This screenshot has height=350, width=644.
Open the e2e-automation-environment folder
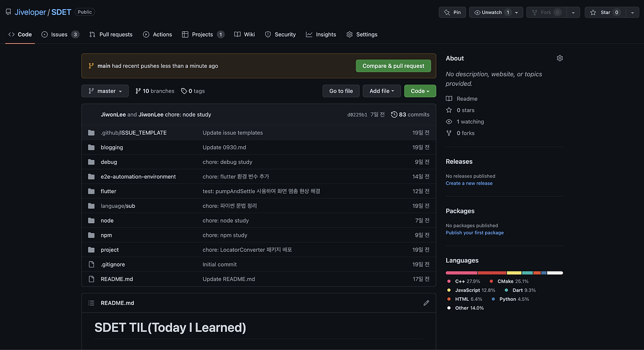(x=138, y=177)
